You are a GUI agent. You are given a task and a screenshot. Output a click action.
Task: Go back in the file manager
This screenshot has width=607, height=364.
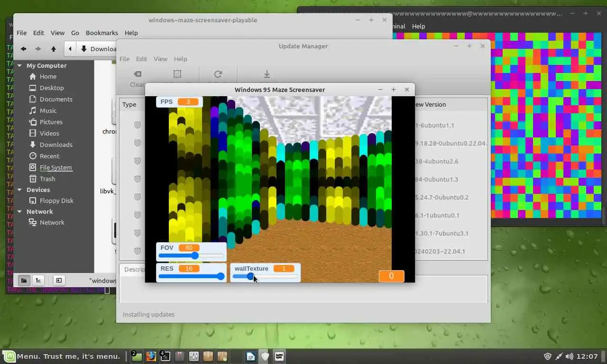[x=23, y=49]
